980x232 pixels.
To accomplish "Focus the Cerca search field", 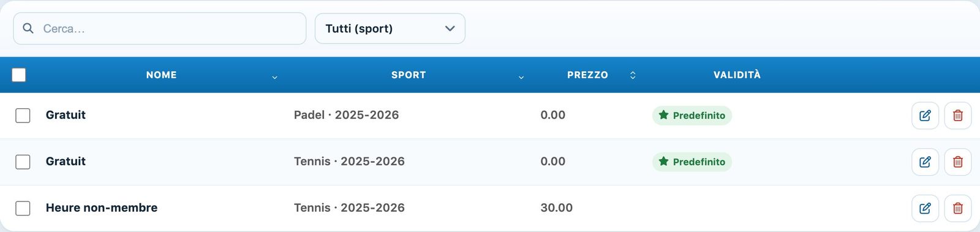I will pos(160,29).
